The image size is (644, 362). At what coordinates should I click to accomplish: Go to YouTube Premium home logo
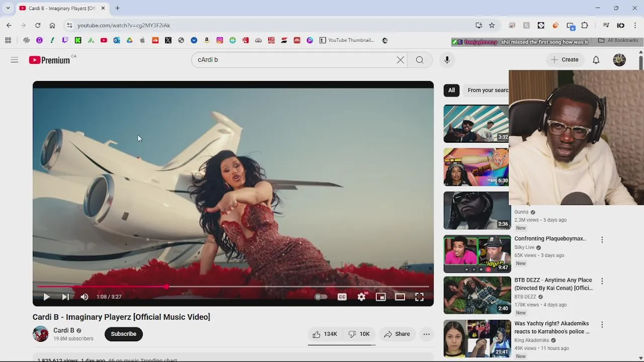coord(49,60)
